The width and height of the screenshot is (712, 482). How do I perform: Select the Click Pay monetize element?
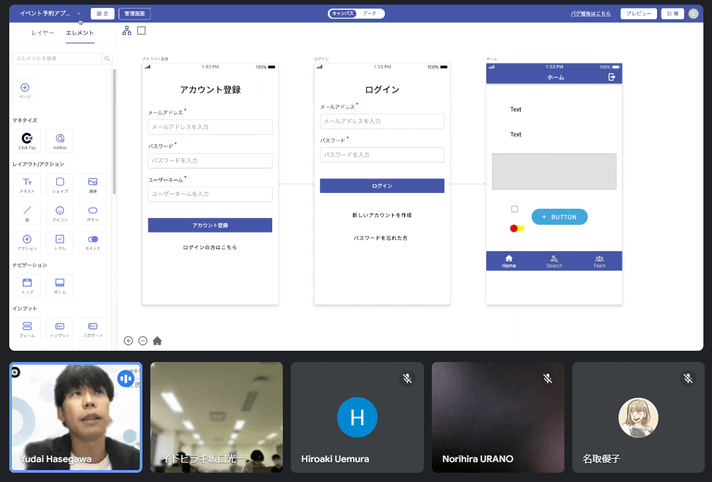(x=26, y=140)
